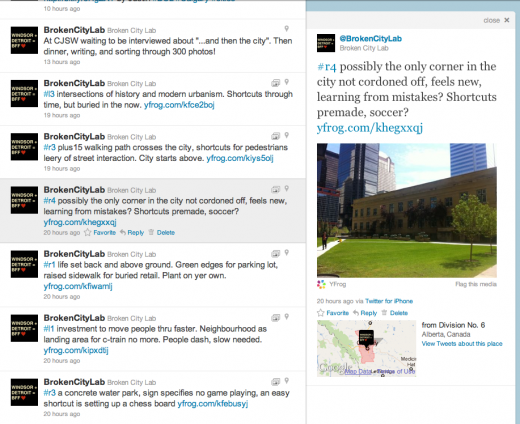The image size is (520, 424).
Task: Open the large yfrog.com/khegxxqj link
Action: point(370,128)
